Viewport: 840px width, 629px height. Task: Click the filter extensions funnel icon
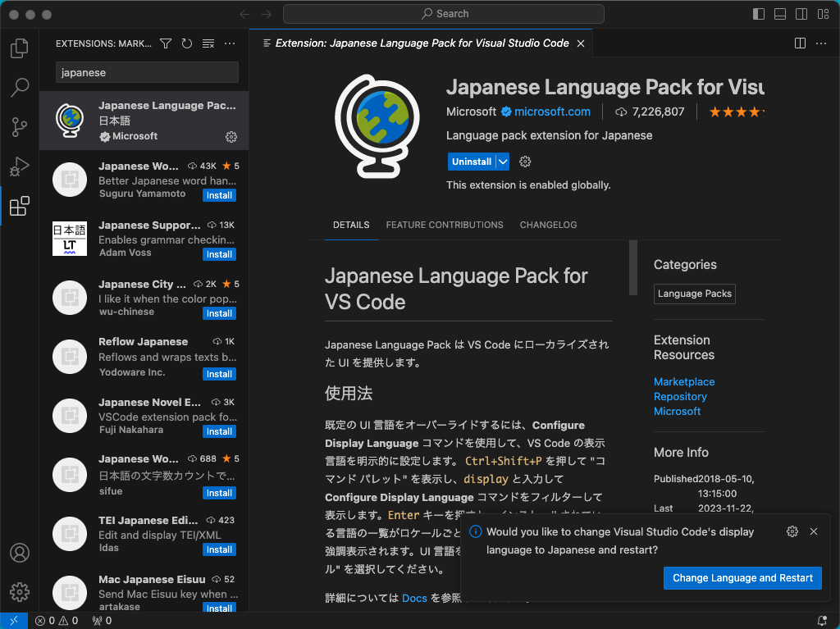[166, 43]
